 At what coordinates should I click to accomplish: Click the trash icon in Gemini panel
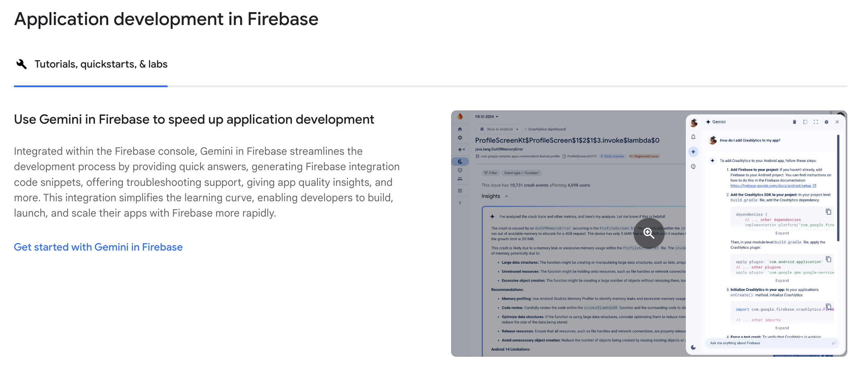pyautogui.click(x=794, y=122)
